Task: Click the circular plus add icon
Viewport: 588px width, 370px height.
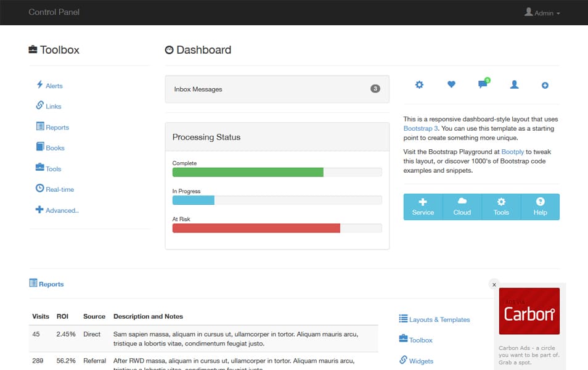Action: (544, 84)
